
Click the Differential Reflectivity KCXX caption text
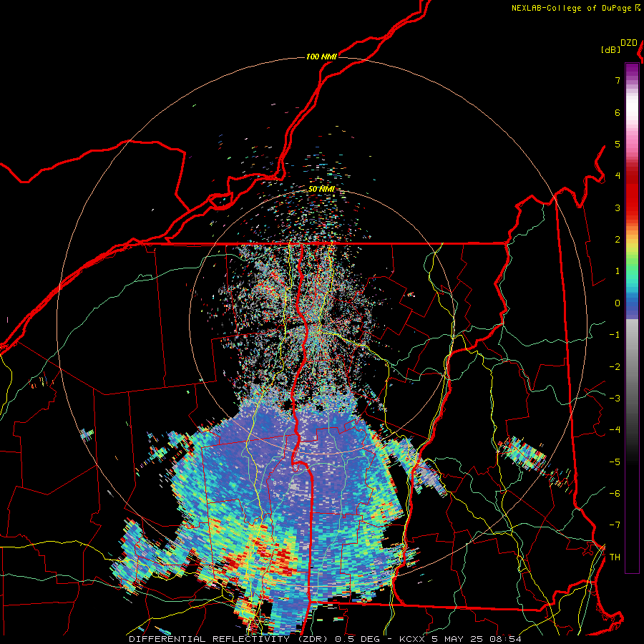(x=325, y=639)
